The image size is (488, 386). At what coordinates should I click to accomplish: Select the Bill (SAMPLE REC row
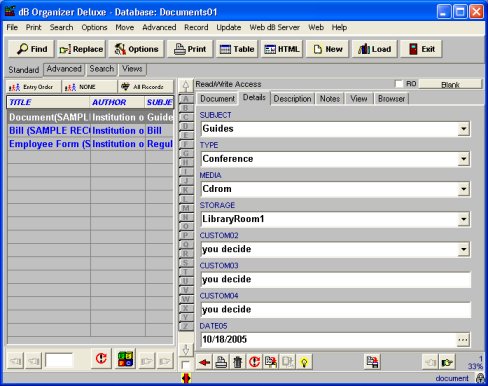(90, 131)
